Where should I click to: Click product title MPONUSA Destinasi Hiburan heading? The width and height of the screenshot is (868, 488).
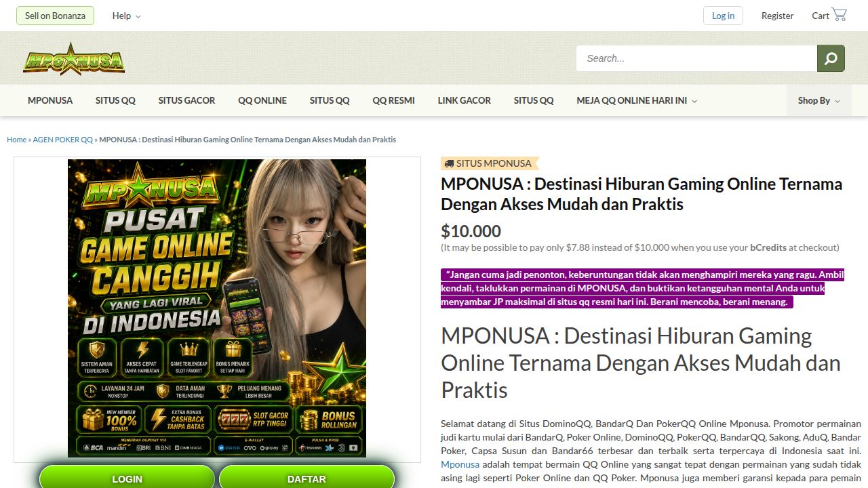point(642,194)
